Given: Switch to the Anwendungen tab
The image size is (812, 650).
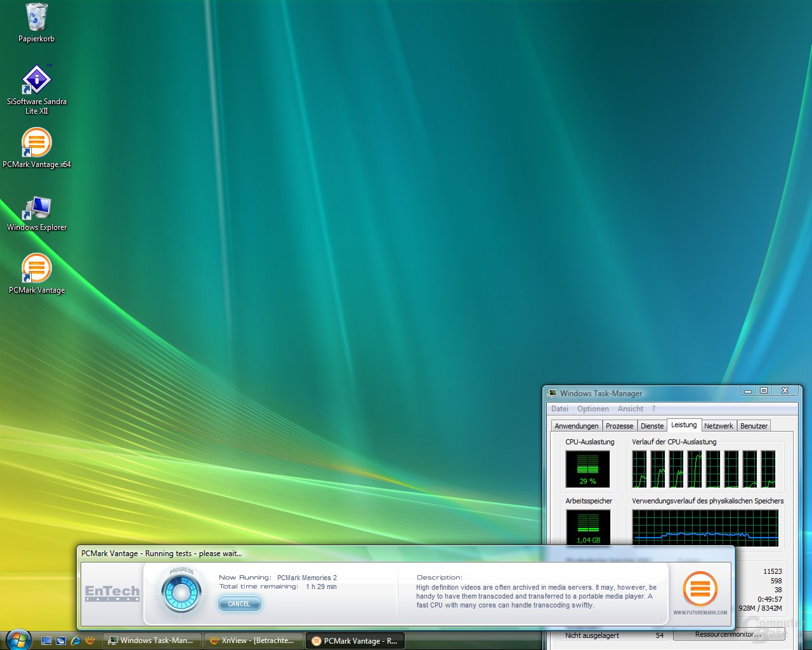Looking at the screenshot, I should click(576, 426).
